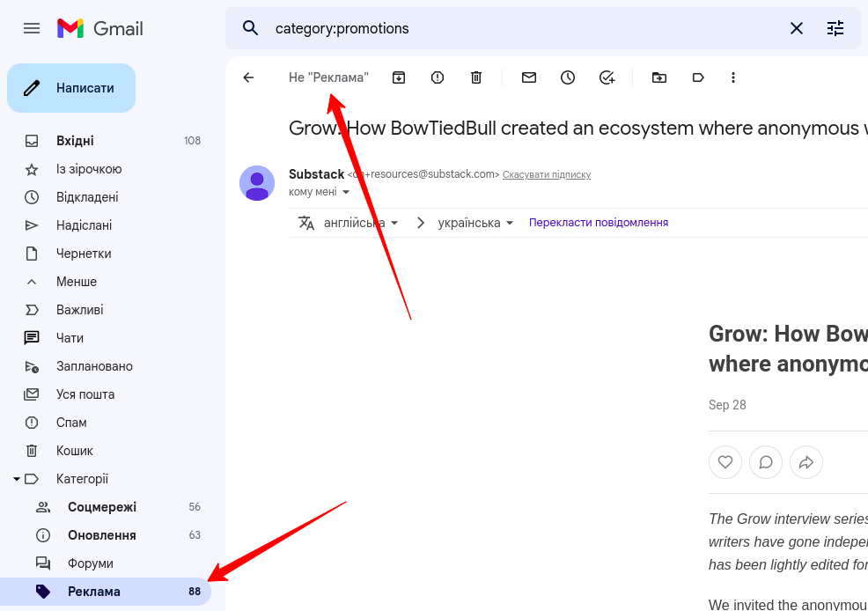Clear the search with the X icon

796,28
